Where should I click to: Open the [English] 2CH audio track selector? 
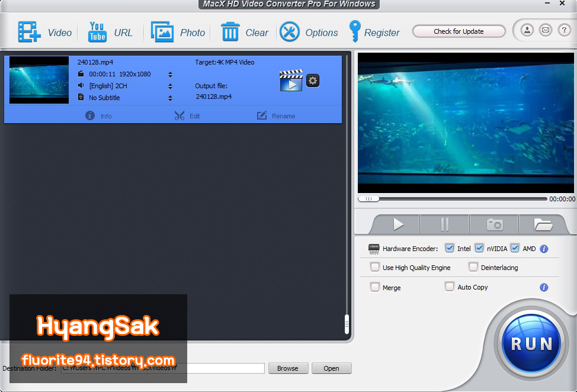click(x=170, y=86)
